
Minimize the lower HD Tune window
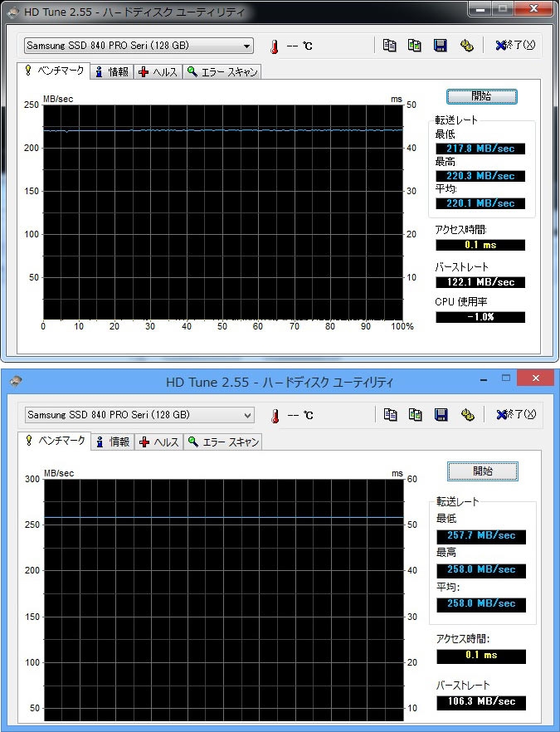point(484,379)
